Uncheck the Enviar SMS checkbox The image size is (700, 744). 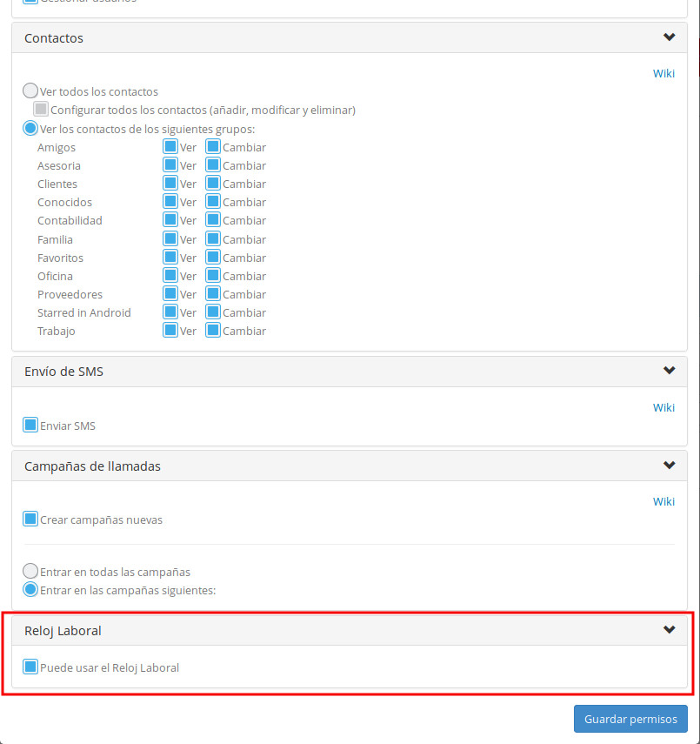tap(30, 426)
